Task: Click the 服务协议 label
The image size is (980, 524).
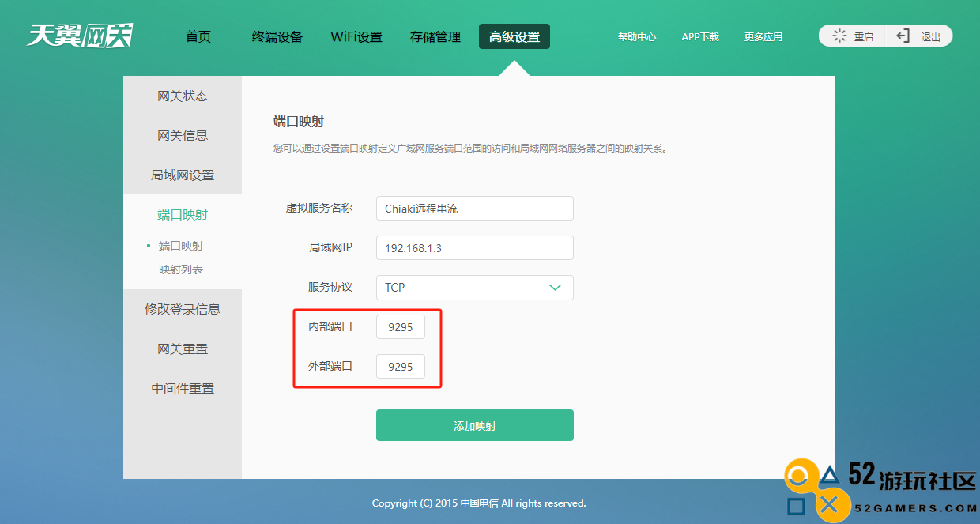Action: point(330,287)
